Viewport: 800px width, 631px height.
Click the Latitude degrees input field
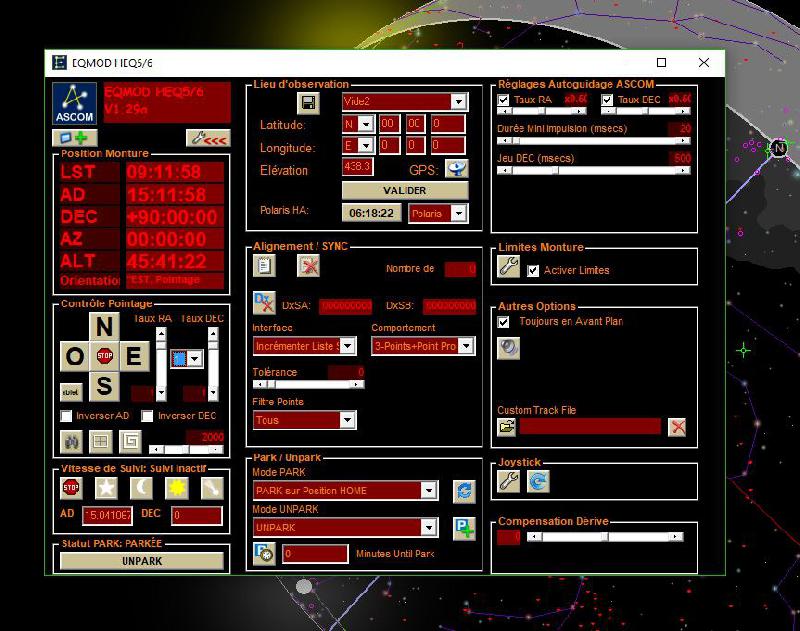[x=388, y=124]
